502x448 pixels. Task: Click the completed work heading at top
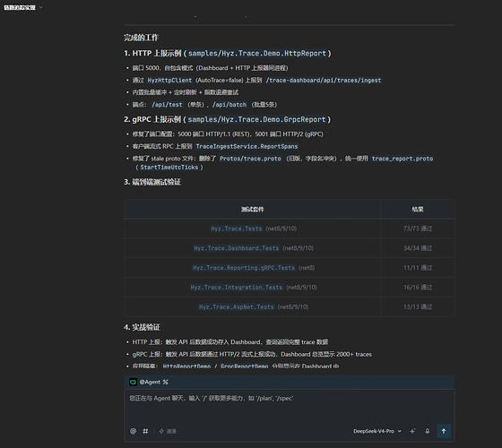[142, 38]
